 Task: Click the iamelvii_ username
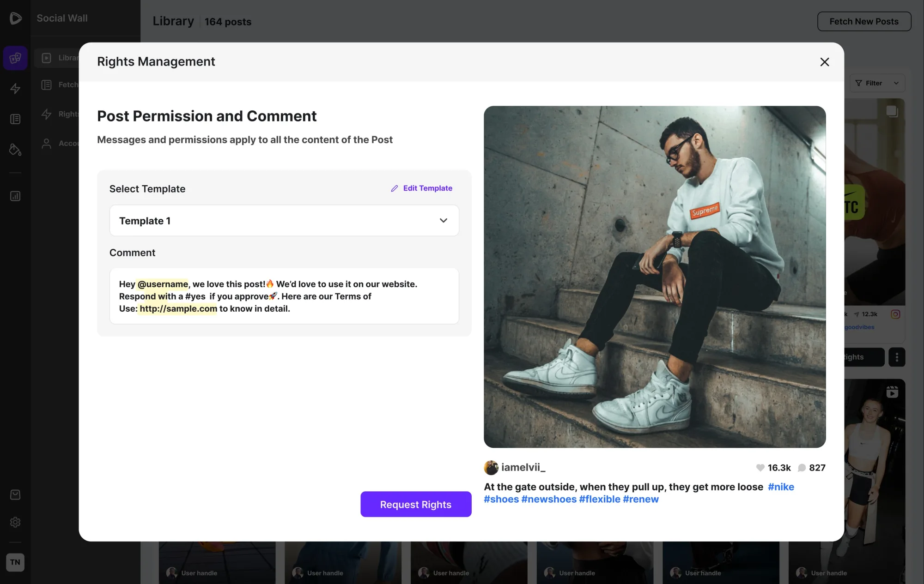[523, 467]
